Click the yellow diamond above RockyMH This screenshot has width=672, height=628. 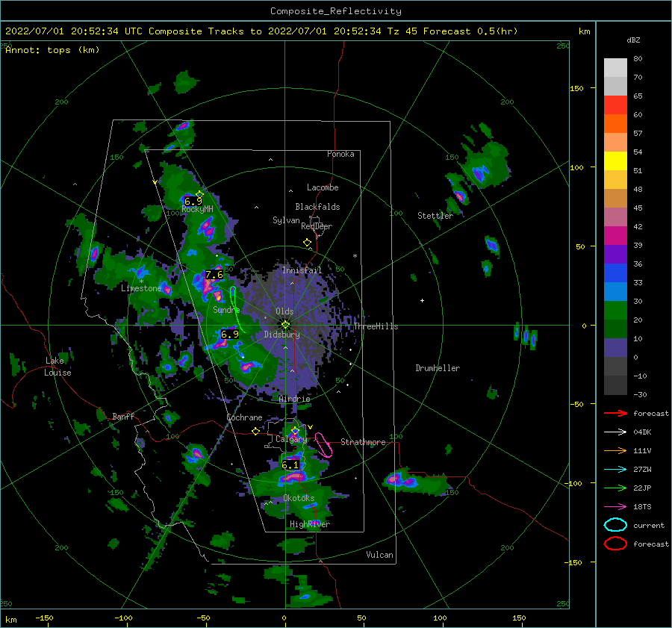(x=199, y=194)
